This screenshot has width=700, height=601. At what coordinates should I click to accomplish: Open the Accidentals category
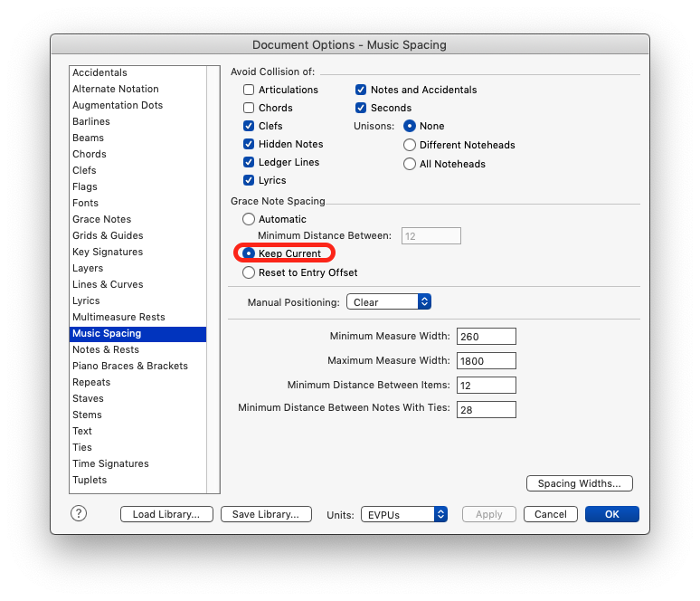(100, 72)
